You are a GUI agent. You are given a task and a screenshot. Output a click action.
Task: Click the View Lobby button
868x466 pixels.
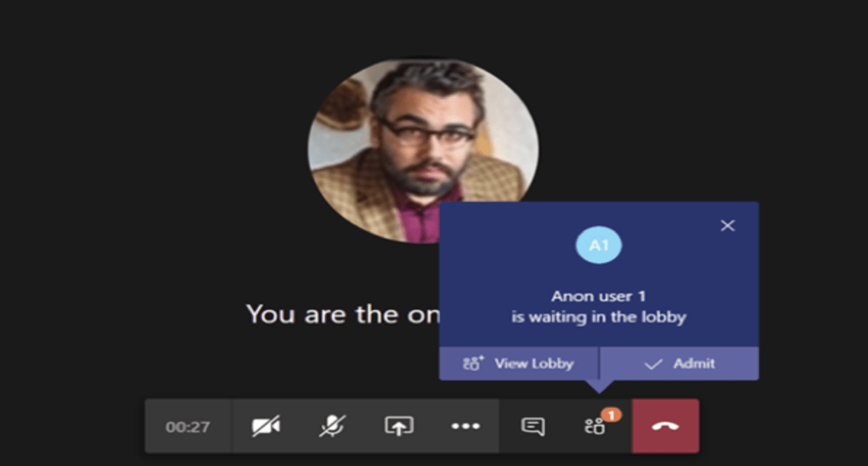click(x=519, y=364)
